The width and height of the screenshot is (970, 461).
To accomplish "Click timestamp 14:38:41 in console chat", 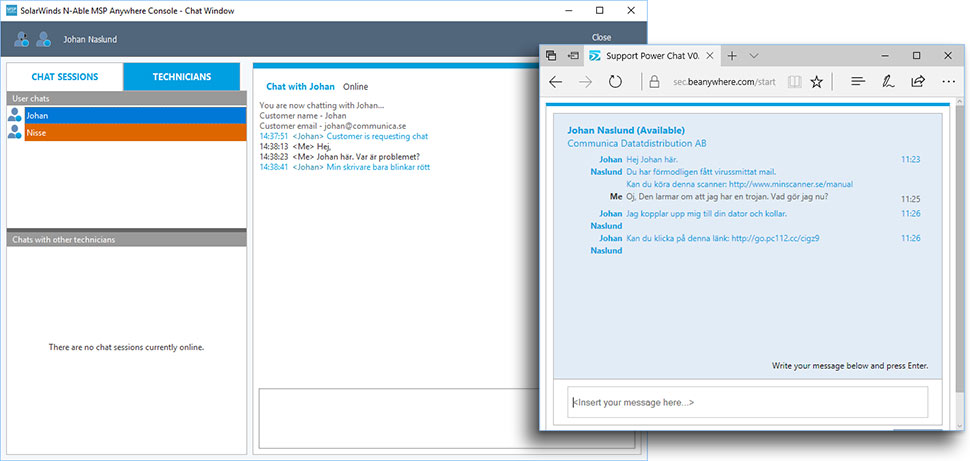I will click(274, 167).
